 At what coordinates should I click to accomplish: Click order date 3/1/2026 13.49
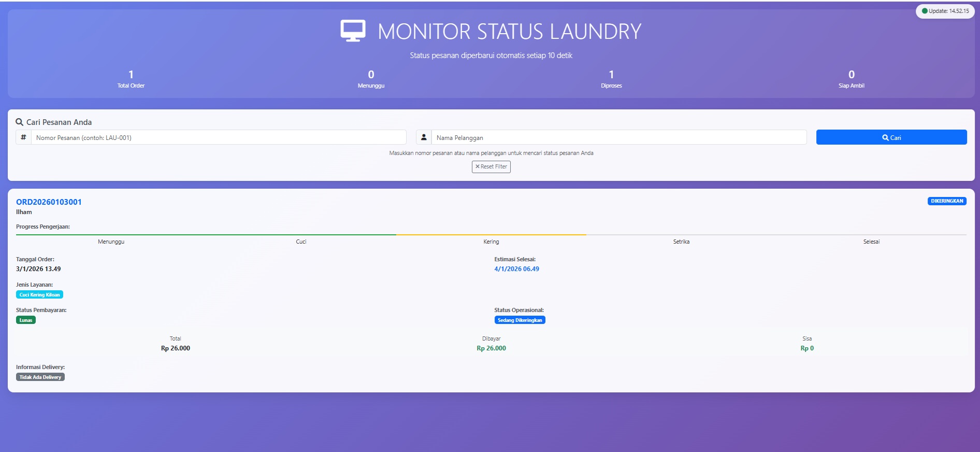click(38, 269)
